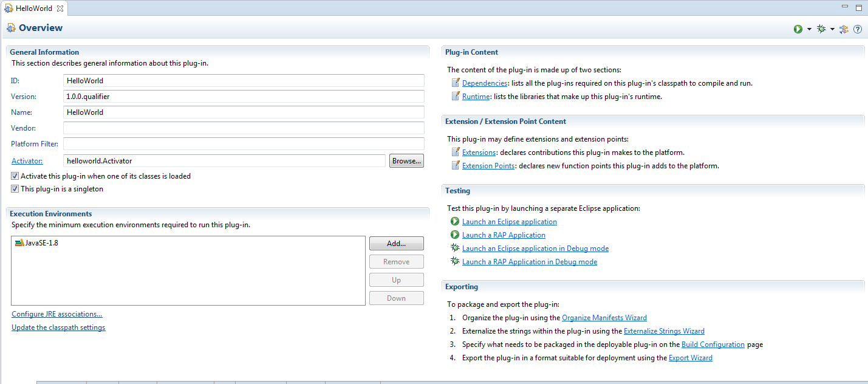Run the plug-in with the green Run icon
The height and width of the screenshot is (384, 868).
(797, 29)
